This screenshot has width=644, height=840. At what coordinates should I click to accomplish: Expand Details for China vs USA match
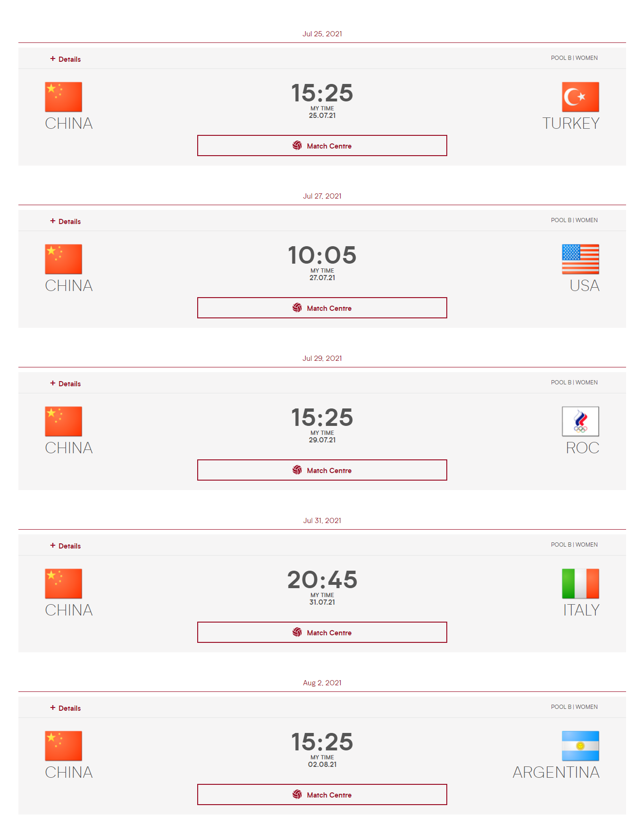tap(66, 222)
